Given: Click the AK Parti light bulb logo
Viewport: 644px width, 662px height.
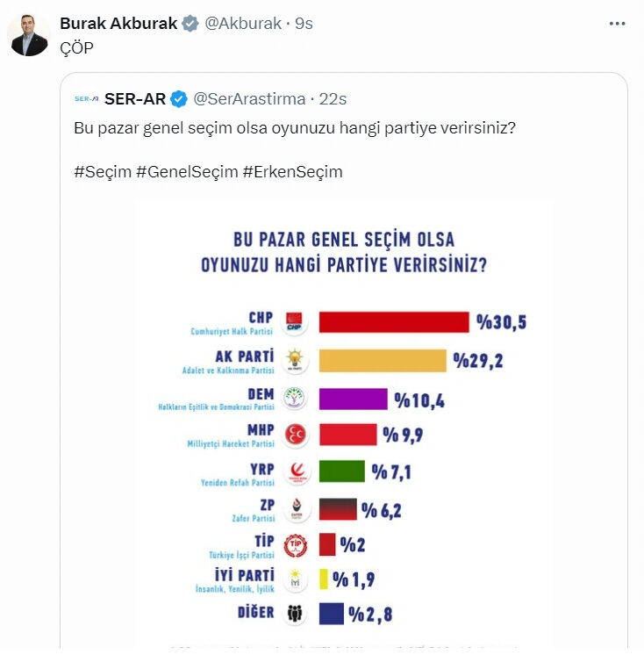Looking at the screenshot, I should pyautogui.click(x=297, y=360).
